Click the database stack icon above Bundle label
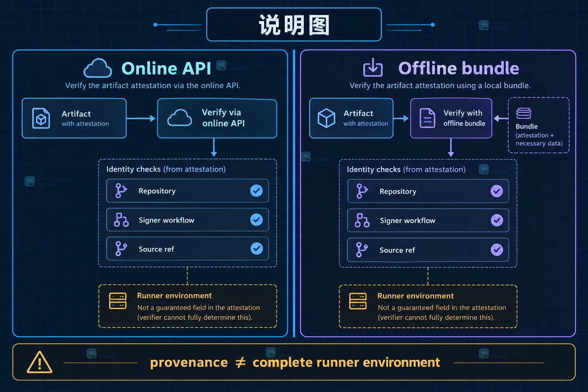 (x=524, y=113)
